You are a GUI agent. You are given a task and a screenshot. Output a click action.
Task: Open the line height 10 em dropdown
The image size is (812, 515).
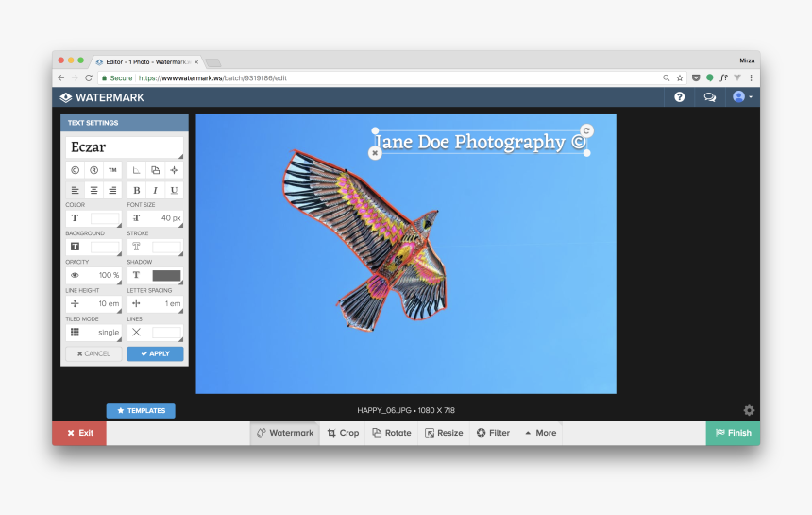point(93,303)
